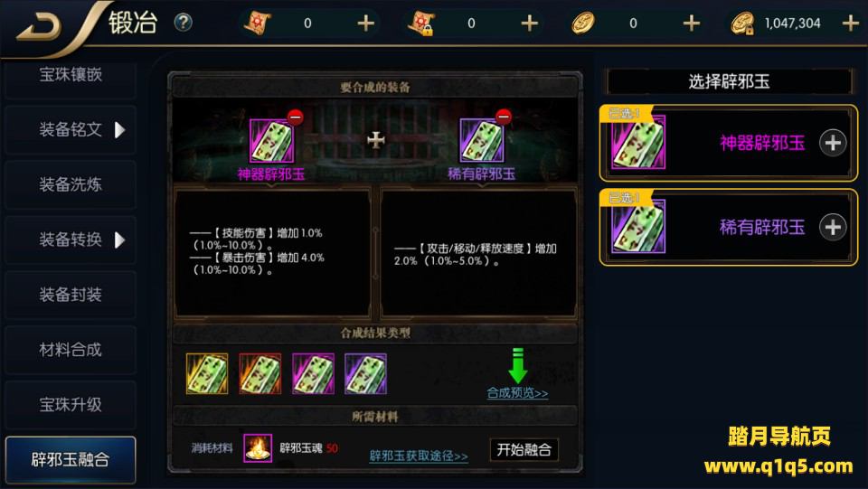The image size is (868, 489).
Task: Open the 装备洗炼 tab
Action: [71, 184]
